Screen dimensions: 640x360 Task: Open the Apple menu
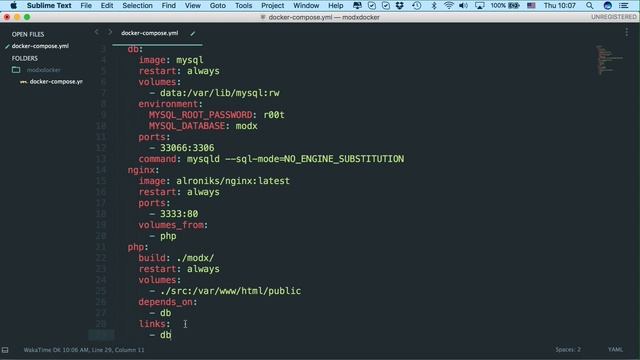pos(13,6)
